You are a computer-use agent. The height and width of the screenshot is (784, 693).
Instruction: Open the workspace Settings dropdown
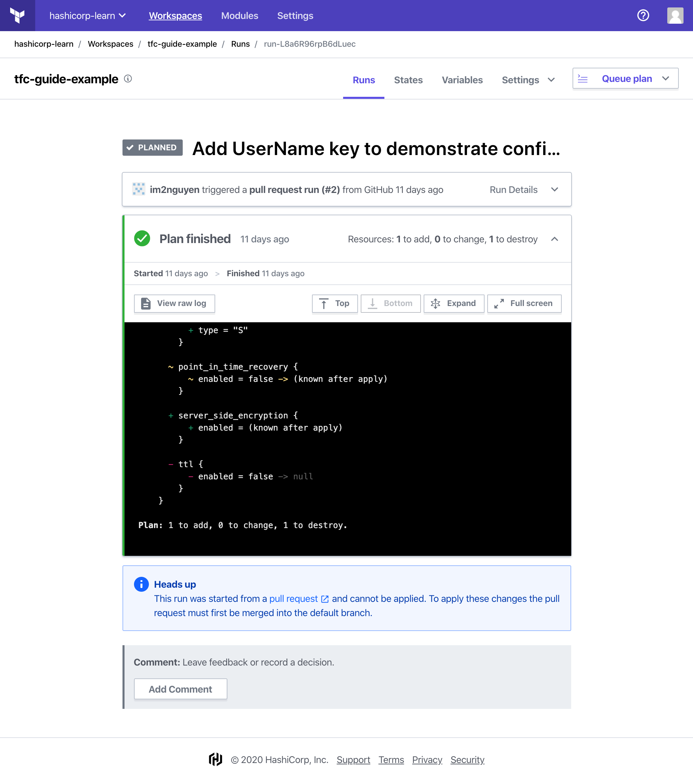point(528,80)
